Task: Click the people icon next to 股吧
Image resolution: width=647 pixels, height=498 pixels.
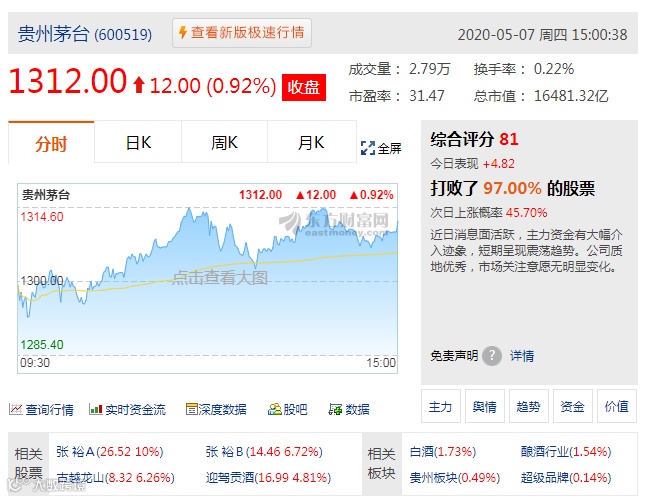Action: [x=274, y=409]
